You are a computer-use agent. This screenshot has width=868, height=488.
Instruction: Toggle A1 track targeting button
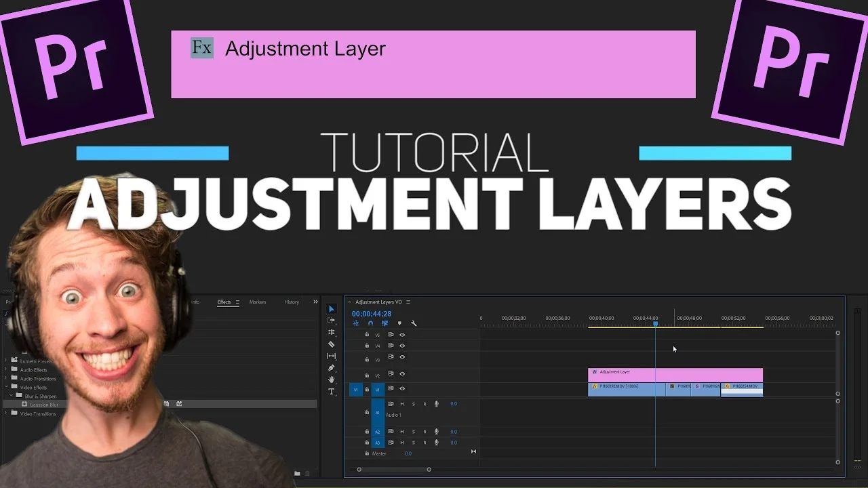coord(378,412)
